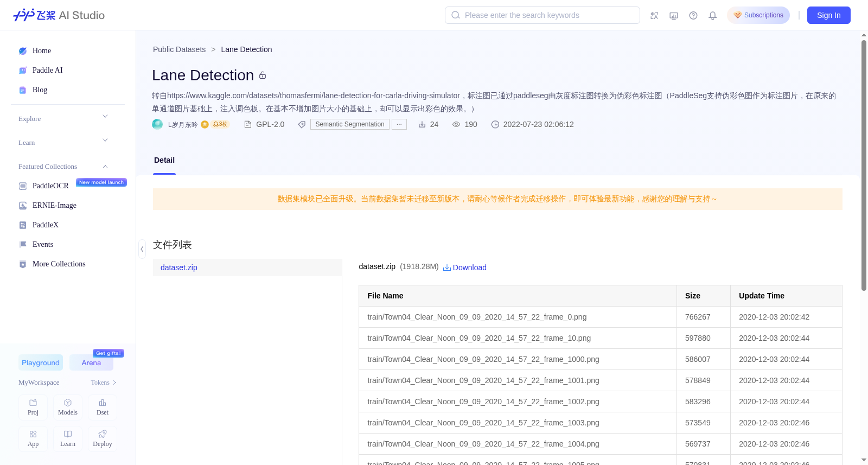Collapse the left sidebar with the arrow handle
868x465 pixels.
tap(142, 249)
